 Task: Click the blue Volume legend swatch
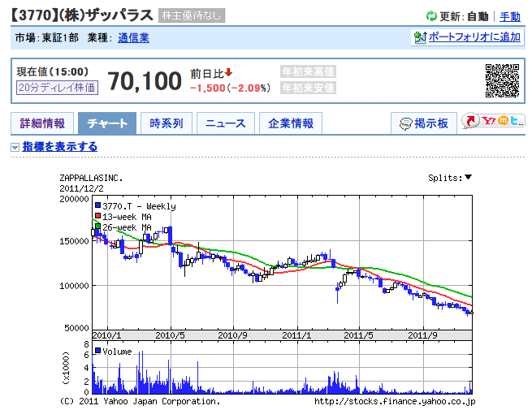coord(97,350)
